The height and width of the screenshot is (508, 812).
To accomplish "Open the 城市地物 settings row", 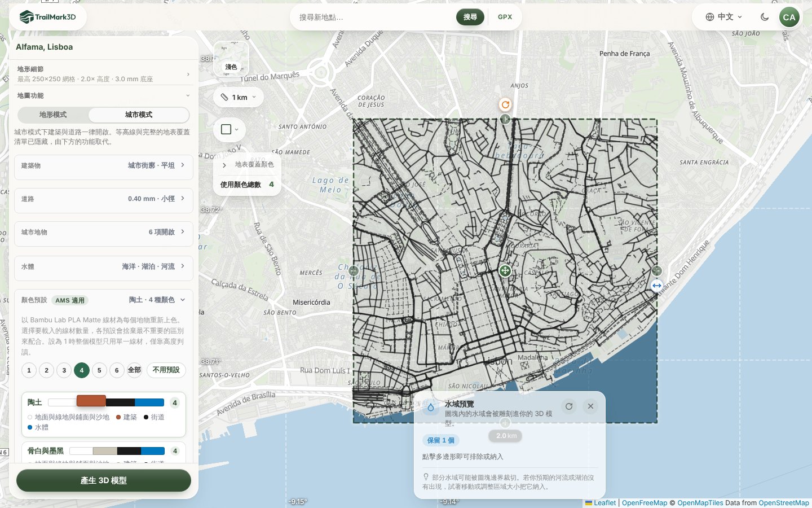I will tap(104, 234).
